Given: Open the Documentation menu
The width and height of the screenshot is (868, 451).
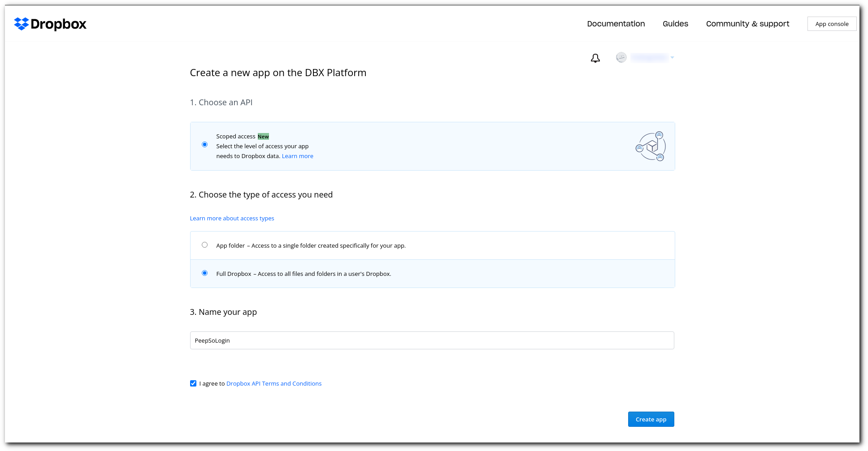Looking at the screenshot, I should tap(616, 24).
